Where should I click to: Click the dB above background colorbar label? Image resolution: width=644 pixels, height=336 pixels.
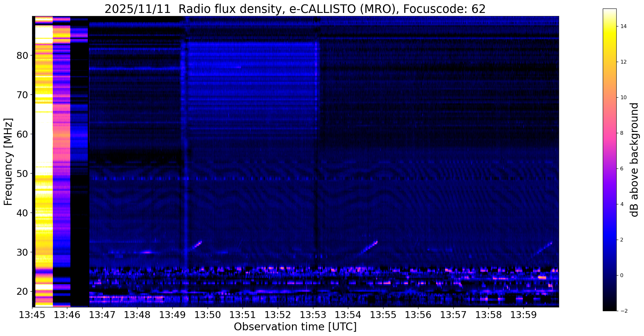coord(634,160)
